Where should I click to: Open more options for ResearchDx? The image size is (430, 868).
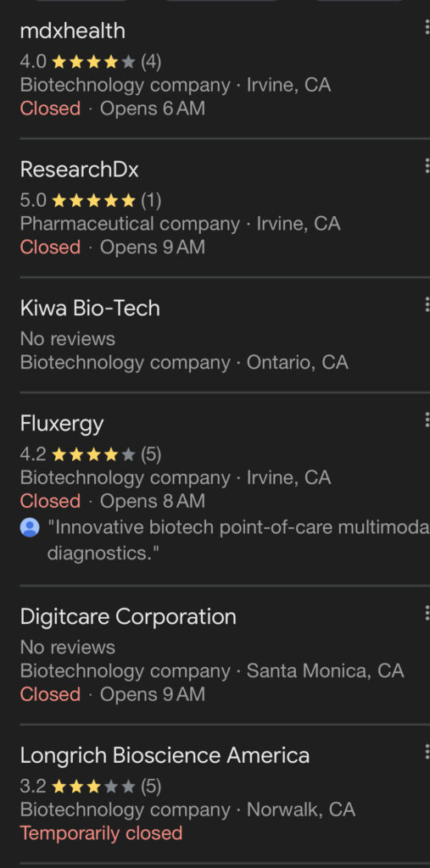pyautogui.click(x=427, y=165)
